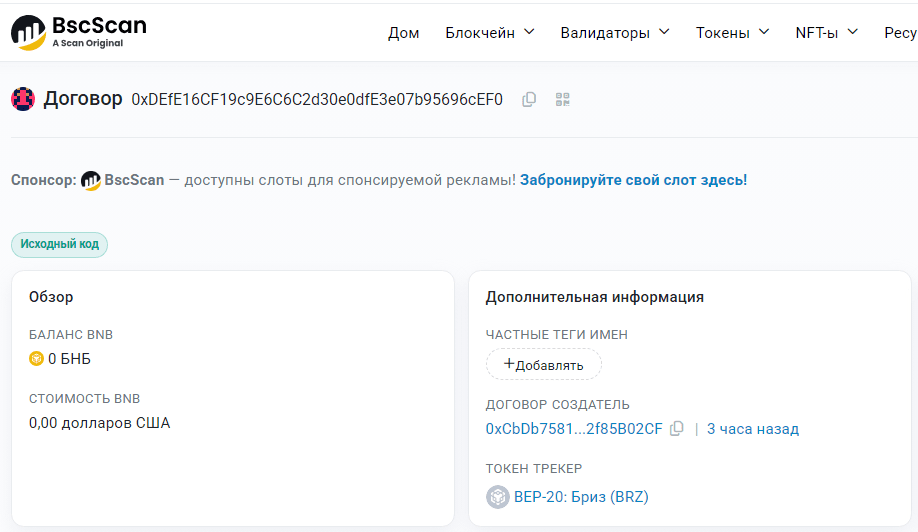The height and width of the screenshot is (532, 918).
Task: Expand the Блокчейн dropdown menu
Action: point(490,33)
